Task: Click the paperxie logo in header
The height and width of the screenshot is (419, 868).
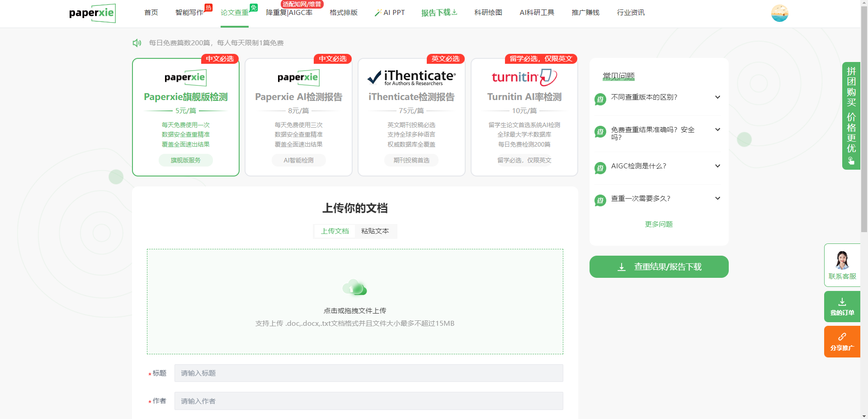Action: pos(92,13)
